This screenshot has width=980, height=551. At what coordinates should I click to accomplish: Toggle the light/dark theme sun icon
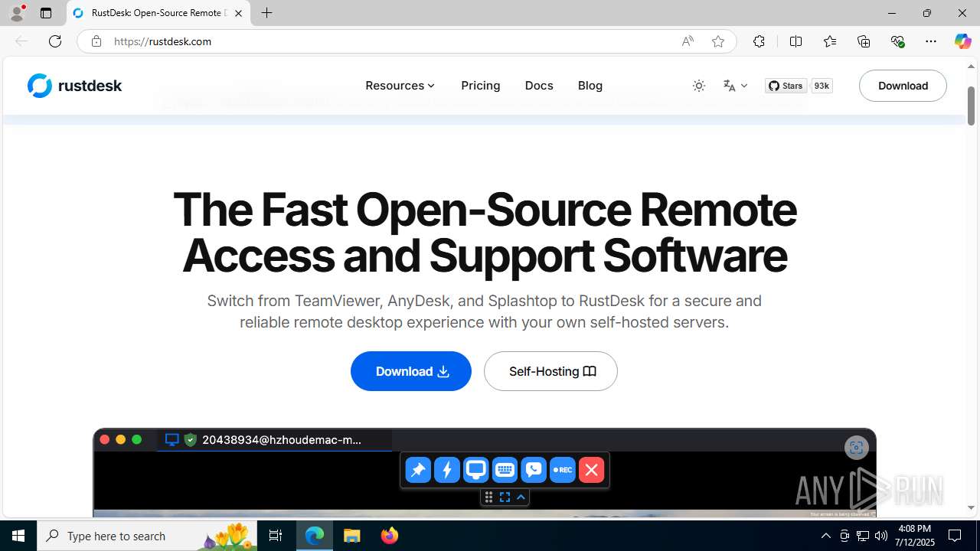point(699,86)
